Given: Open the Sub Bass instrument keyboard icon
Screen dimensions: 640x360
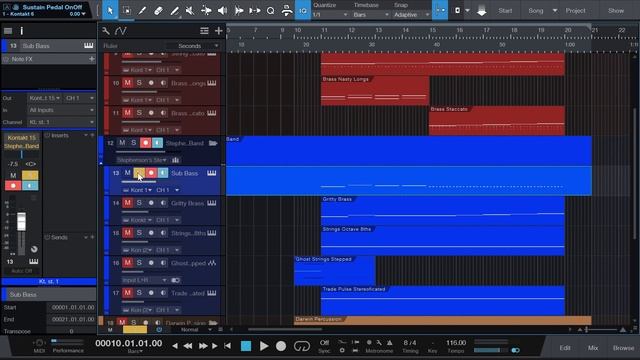Looking at the screenshot, I should click(211, 173).
